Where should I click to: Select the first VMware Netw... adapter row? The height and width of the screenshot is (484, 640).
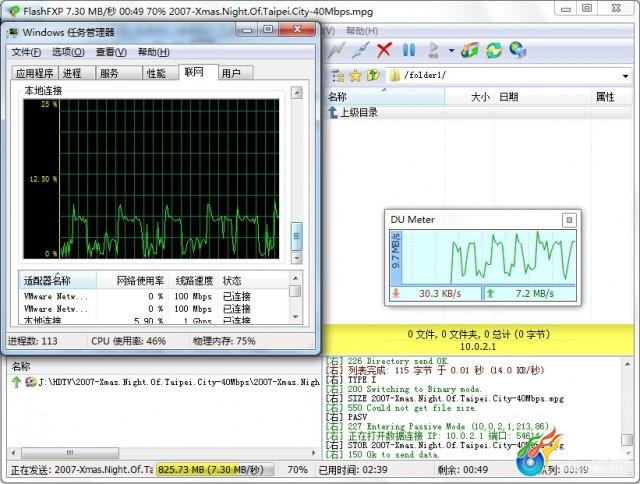coord(154,296)
